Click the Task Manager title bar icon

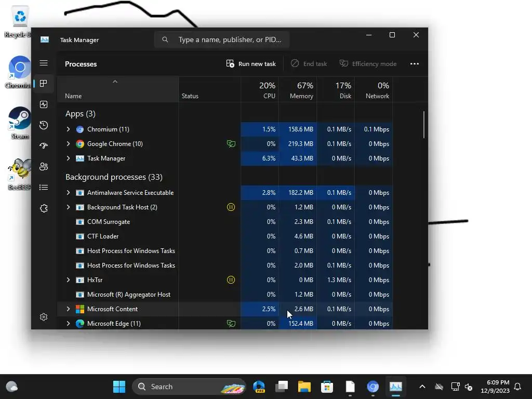[45, 39]
